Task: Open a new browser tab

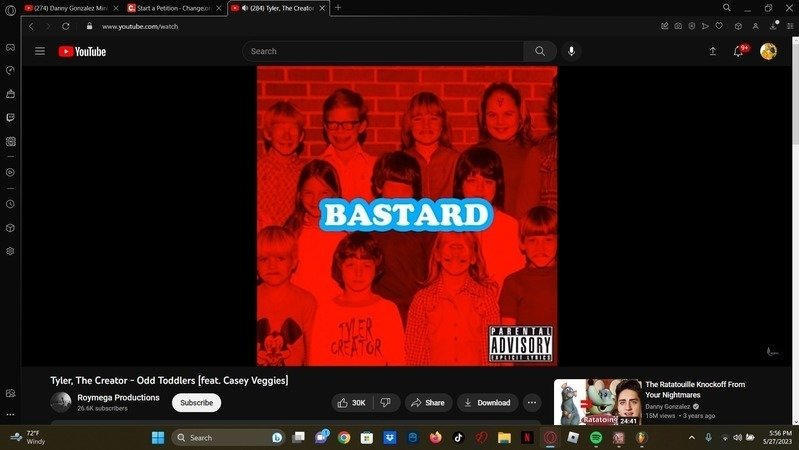Action: (x=338, y=8)
